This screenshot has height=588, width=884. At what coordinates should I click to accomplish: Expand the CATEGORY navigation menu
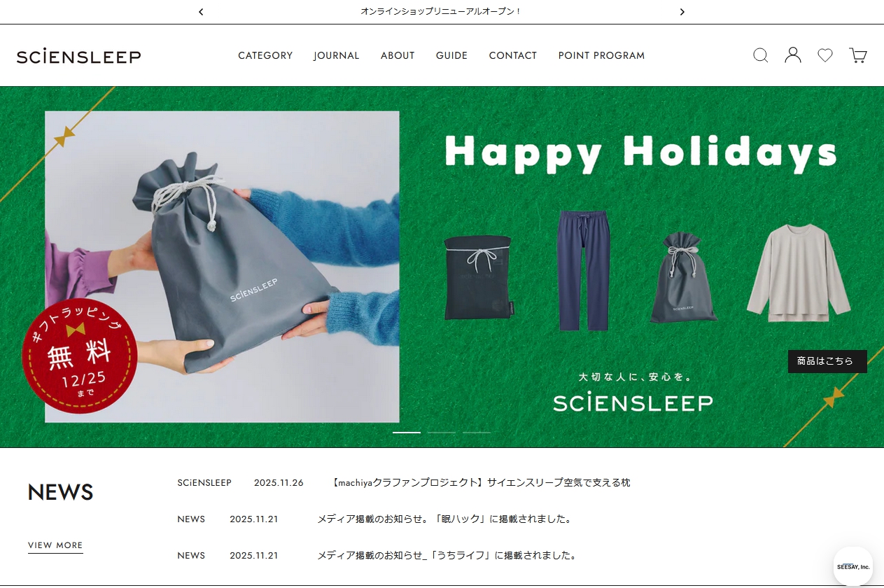[265, 55]
